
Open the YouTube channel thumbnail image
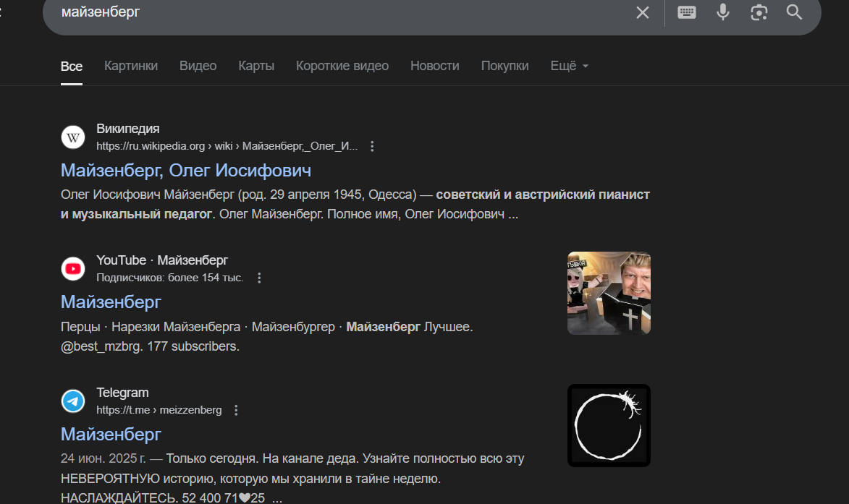(x=609, y=293)
